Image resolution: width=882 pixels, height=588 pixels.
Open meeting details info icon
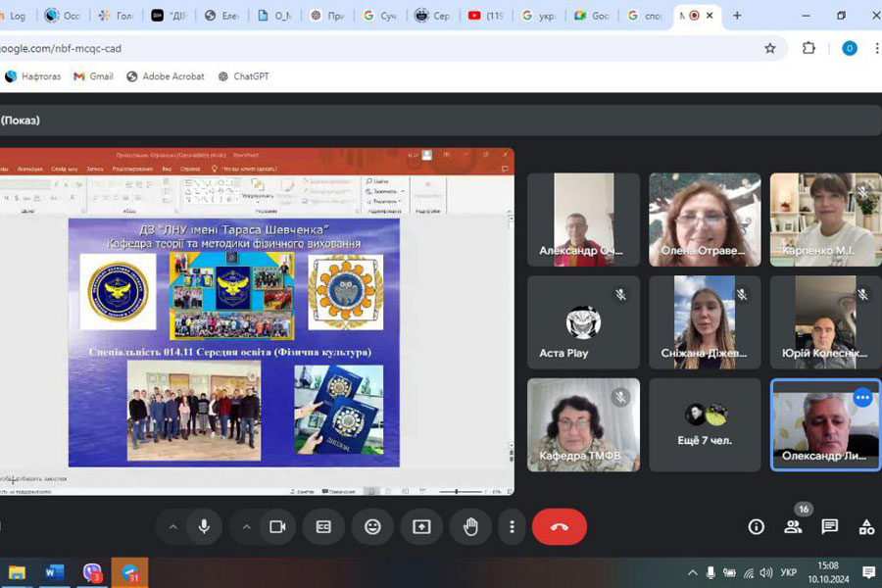(756, 526)
